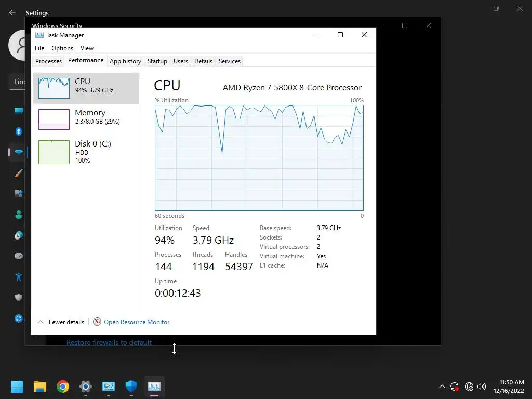
Task: Click the 1194 threads value
Action: (203, 267)
